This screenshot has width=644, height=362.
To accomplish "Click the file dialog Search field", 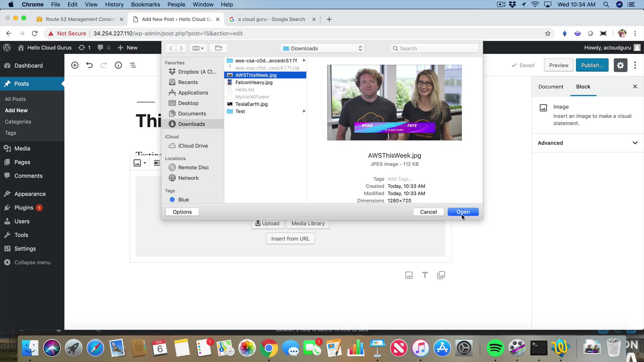I will 434,48.
